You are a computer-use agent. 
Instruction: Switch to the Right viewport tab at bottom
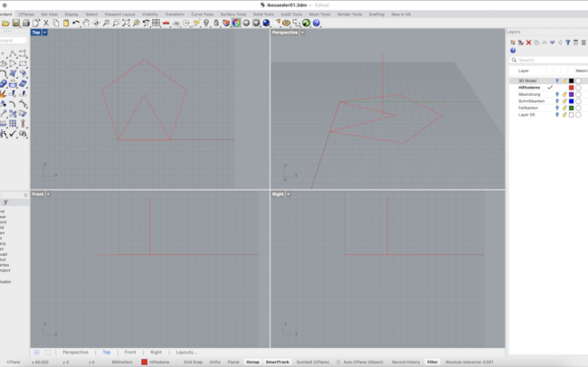point(156,352)
